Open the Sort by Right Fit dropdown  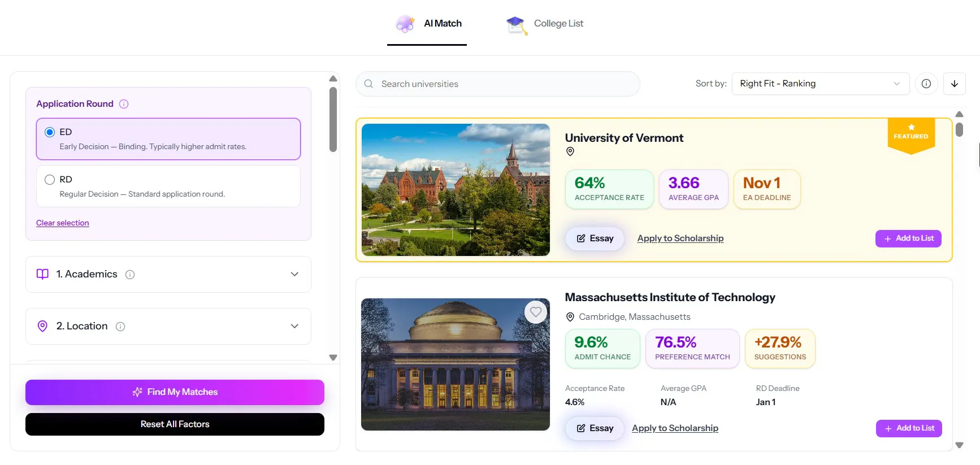821,84
